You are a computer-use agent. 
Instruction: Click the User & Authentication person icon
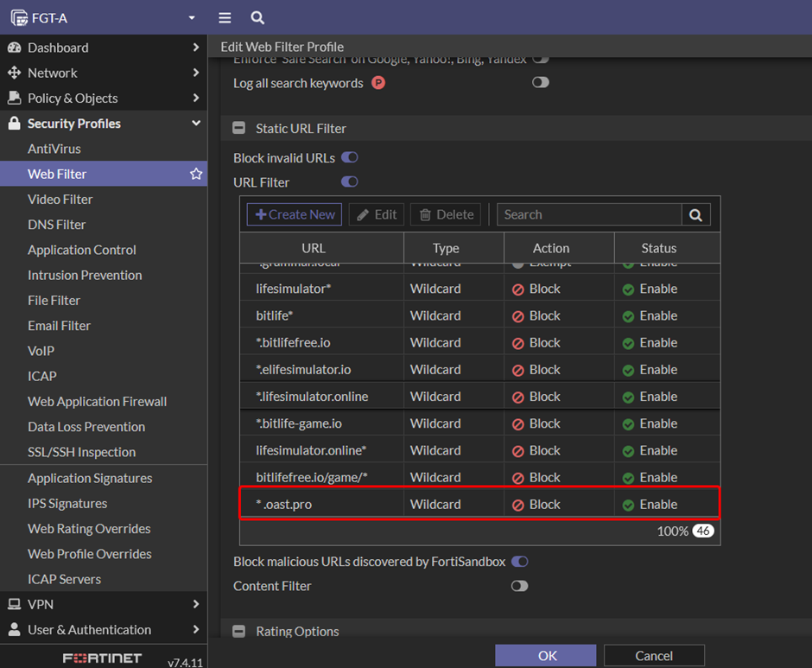coord(15,630)
